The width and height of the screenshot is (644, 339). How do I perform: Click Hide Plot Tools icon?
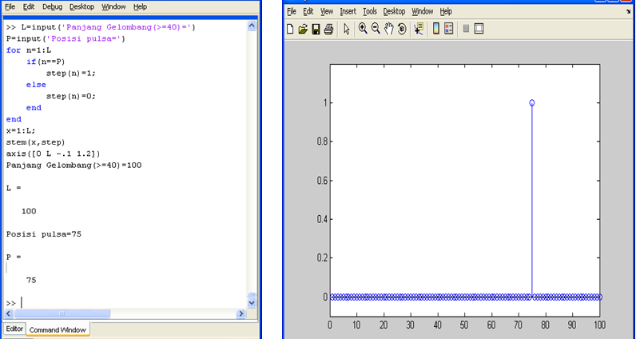(466, 28)
